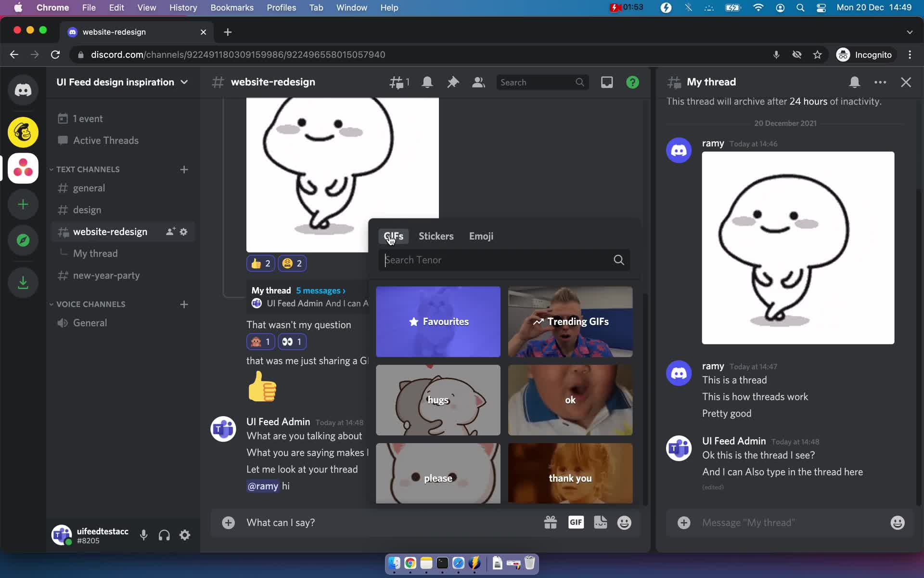
Task: Create a new text channel
Action: [x=184, y=170]
